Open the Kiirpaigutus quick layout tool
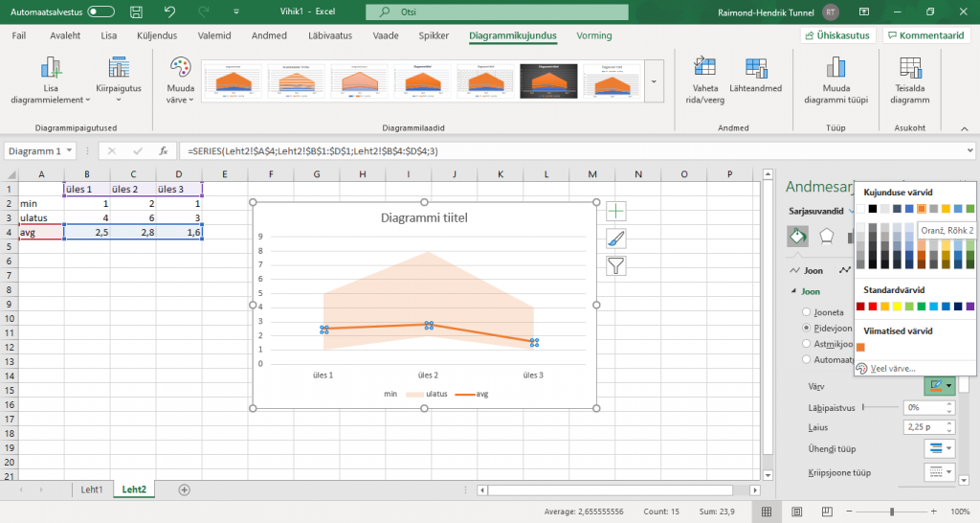The width and height of the screenshot is (980, 523). click(119, 68)
